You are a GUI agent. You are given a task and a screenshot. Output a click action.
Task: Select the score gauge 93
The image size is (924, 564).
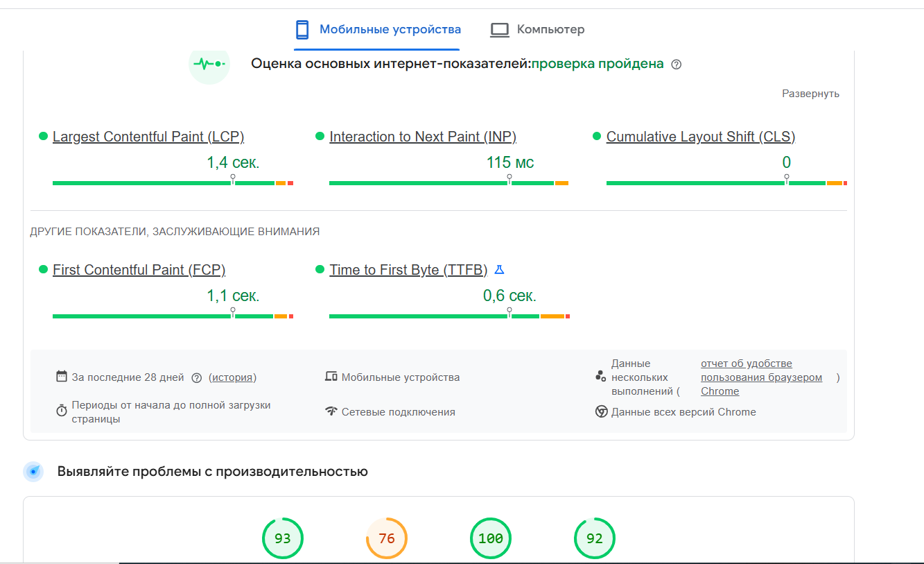283,539
